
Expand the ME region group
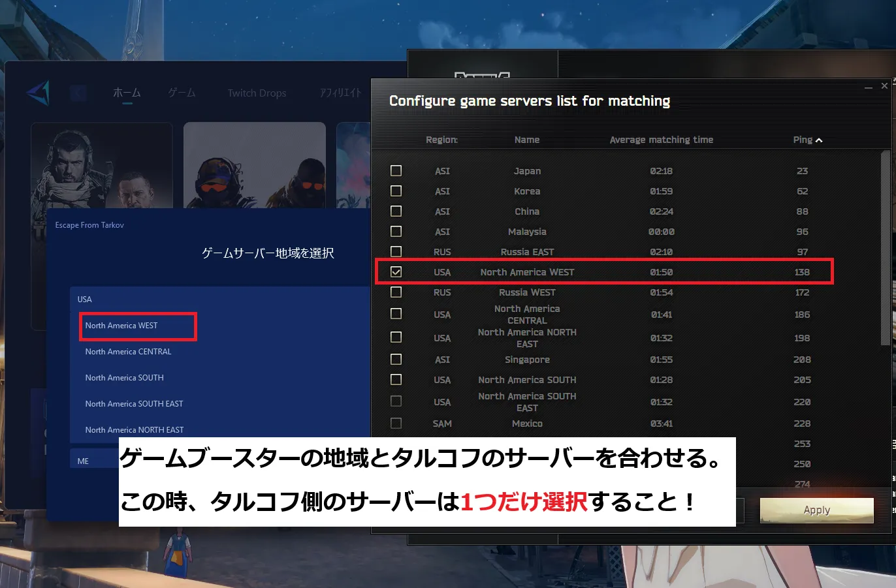tap(83, 461)
